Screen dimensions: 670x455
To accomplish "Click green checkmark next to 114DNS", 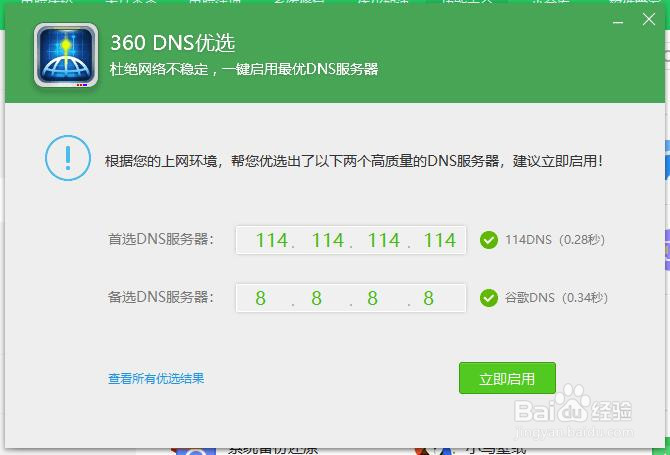I will pyautogui.click(x=488, y=240).
